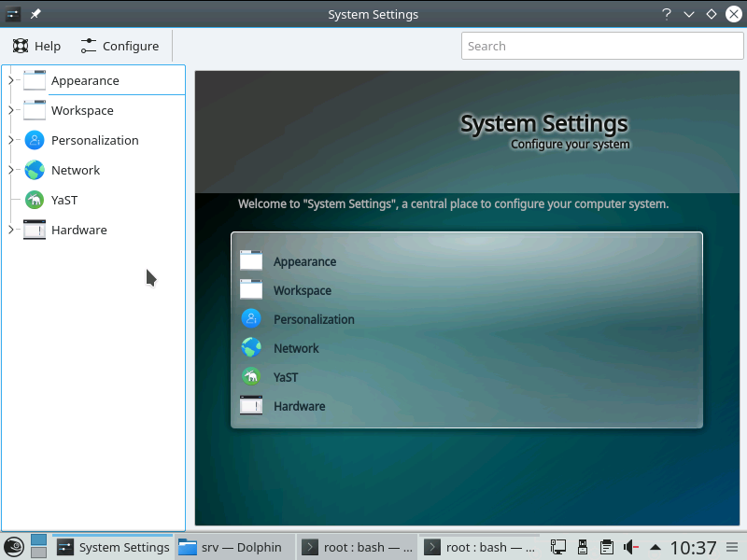Click the Hardware icon in the sidebar tree
Screen dimensions: 747x560
pyautogui.click(x=35, y=230)
